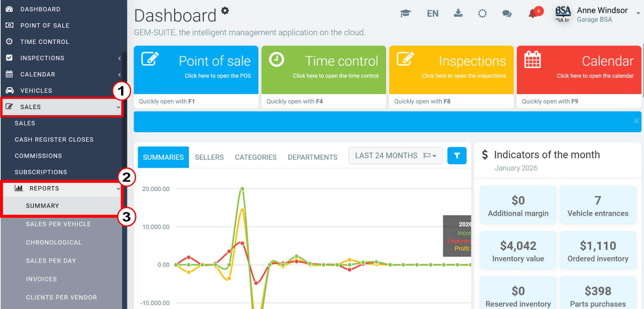Expand the Anne Windsor profile dropdown
This screenshot has height=309, width=644.
coord(638,13)
